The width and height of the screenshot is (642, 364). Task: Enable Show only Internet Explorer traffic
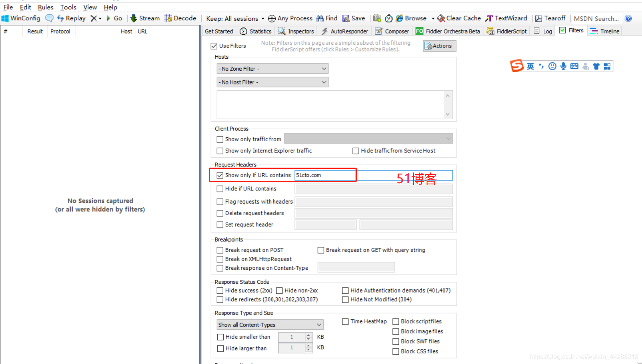[x=220, y=151]
